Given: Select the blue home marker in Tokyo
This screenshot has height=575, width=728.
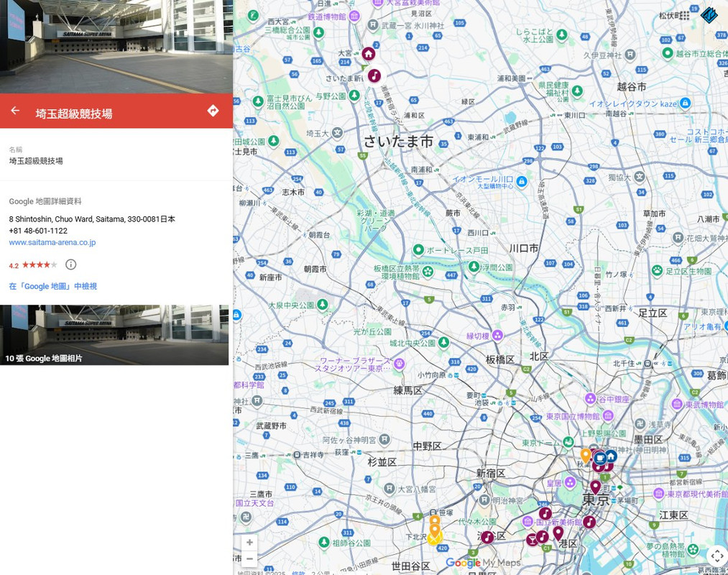Looking at the screenshot, I should 611,456.
